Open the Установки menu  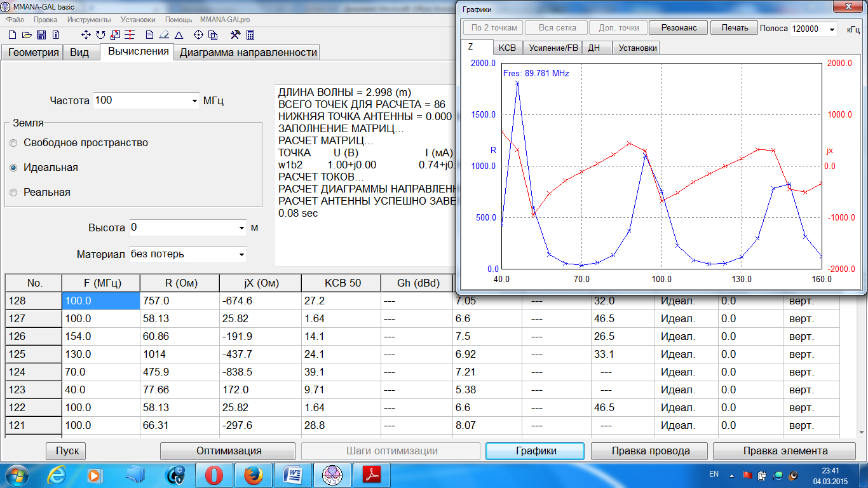pos(138,20)
